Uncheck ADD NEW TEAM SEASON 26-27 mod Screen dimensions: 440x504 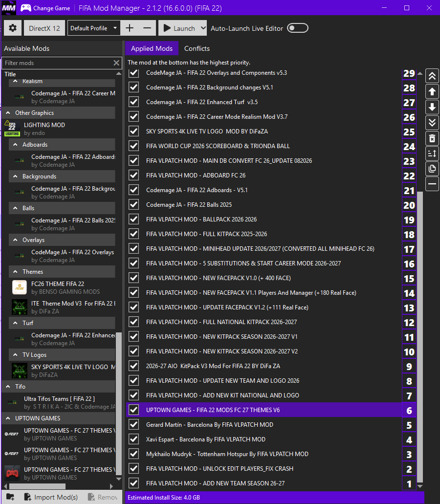click(x=133, y=483)
